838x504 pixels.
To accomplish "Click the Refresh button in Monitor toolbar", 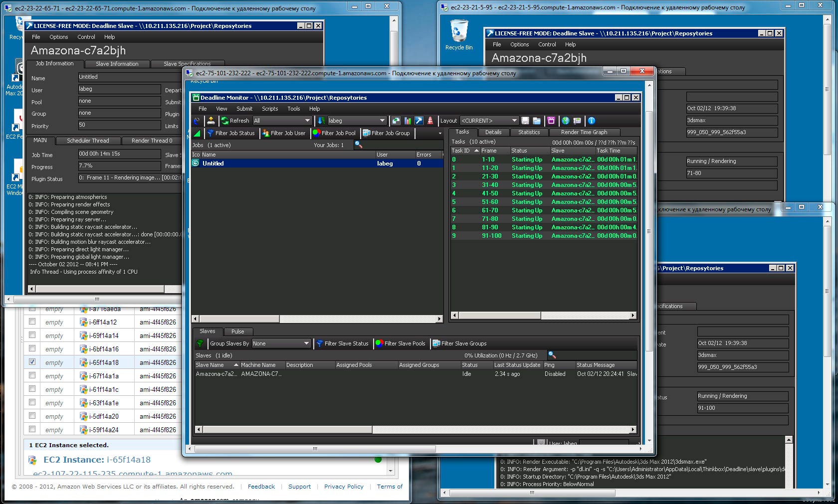I will point(235,121).
